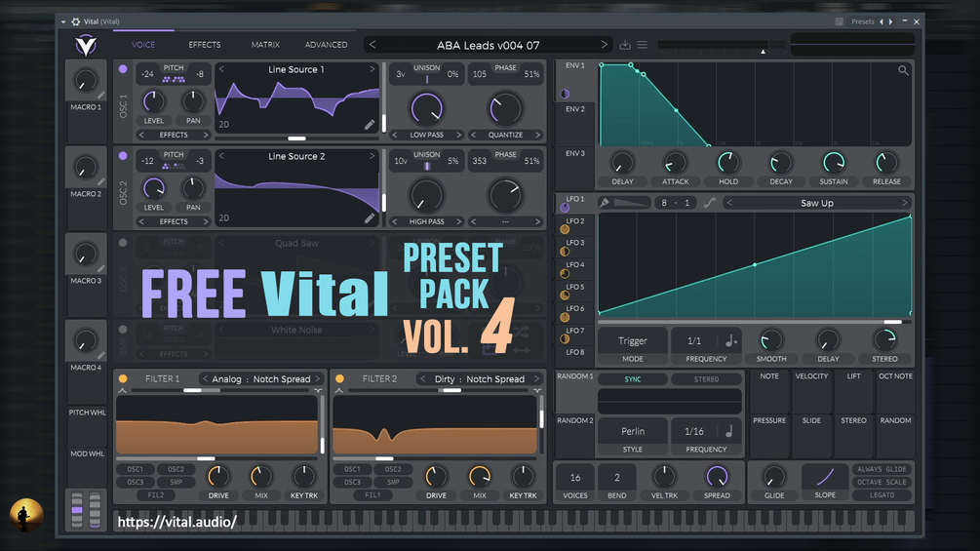Toggle OSC 2 power button
This screenshot has width=980, height=551.
pos(123,156)
